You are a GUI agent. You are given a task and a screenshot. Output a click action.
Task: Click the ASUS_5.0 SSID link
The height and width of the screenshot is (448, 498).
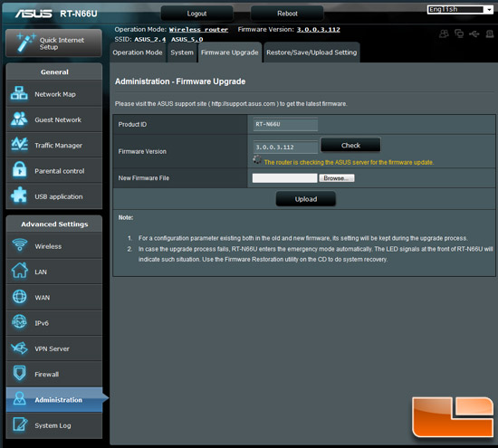(x=187, y=40)
